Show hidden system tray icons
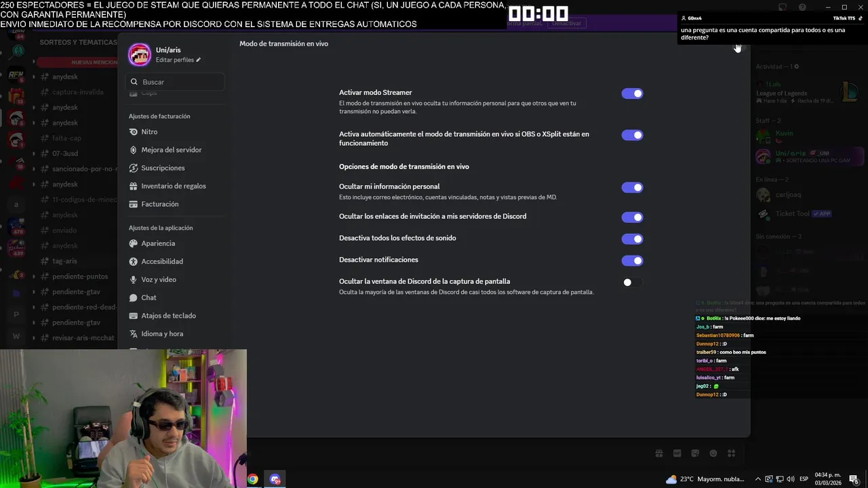Image resolution: width=868 pixels, height=488 pixels. point(758,479)
